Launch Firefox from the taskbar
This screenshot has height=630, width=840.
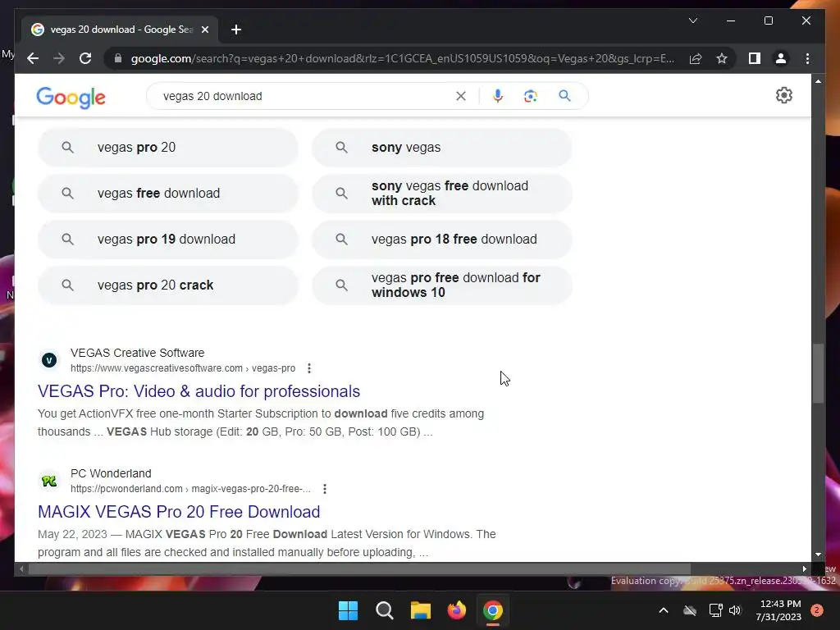point(457,610)
